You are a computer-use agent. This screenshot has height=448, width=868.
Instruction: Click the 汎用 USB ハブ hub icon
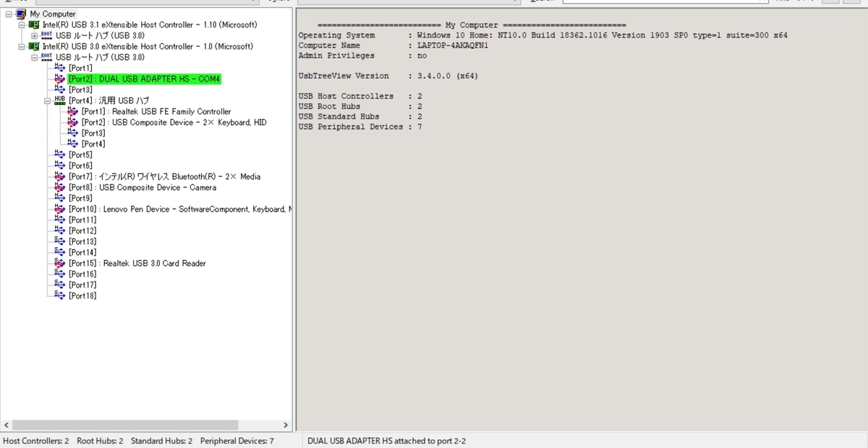[60, 100]
